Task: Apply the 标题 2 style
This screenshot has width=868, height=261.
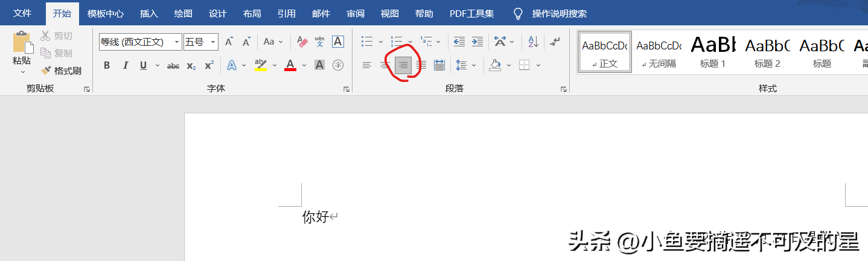Action: pos(767,52)
